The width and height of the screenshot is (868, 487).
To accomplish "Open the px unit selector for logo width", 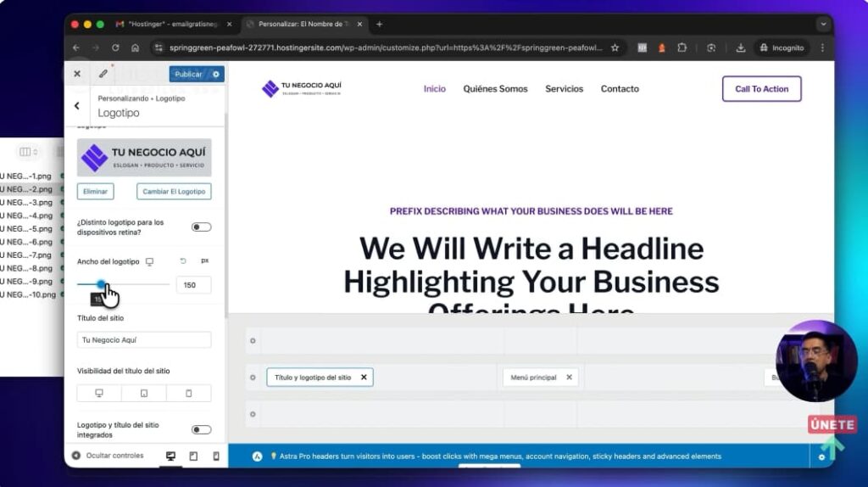I will pos(204,261).
